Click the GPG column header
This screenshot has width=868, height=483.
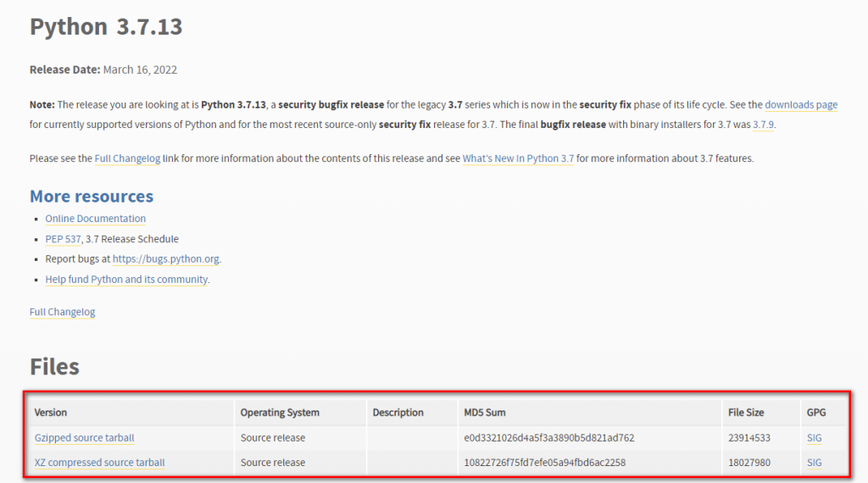[x=815, y=413]
